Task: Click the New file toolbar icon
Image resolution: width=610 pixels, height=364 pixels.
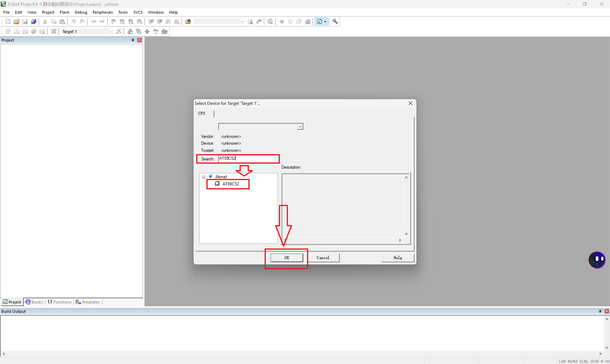Action: pyautogui.click(x=8, y=22)
